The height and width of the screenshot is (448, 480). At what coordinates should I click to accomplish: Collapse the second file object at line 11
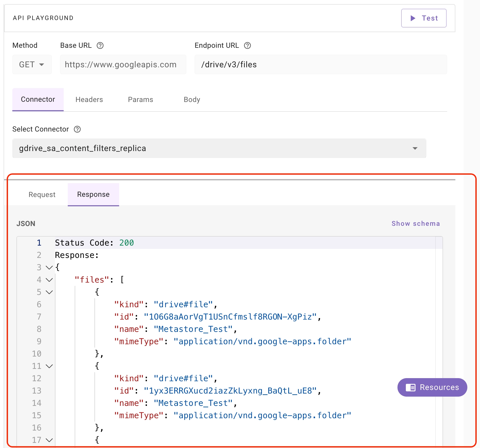click(49, 366)
